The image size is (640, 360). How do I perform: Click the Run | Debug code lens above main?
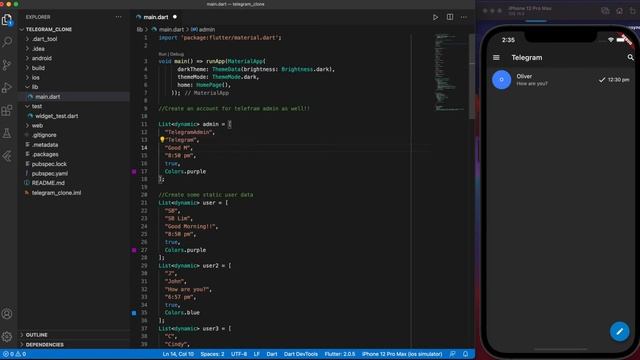pyautogui.click(x=171, y=54)
